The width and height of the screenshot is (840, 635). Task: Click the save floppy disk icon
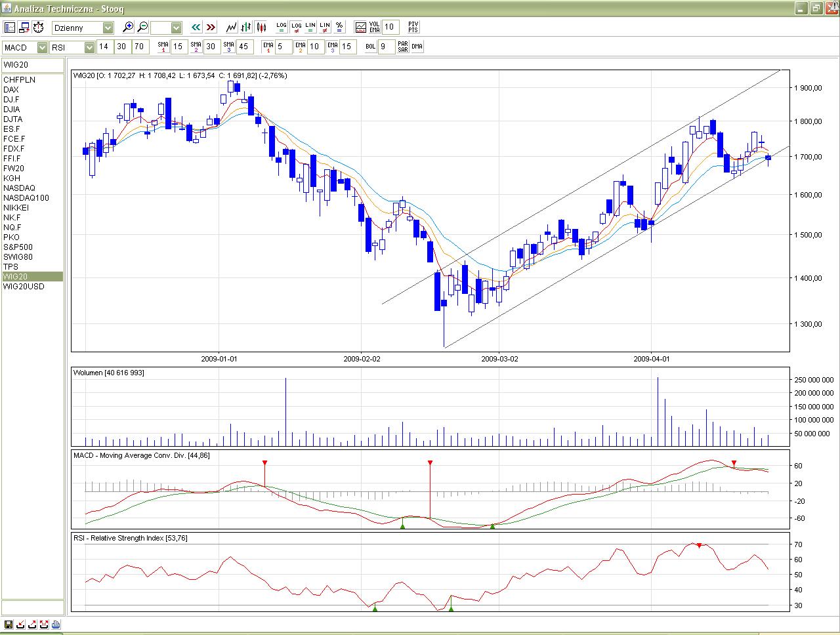pyautogui.click(x=9, y=624)
